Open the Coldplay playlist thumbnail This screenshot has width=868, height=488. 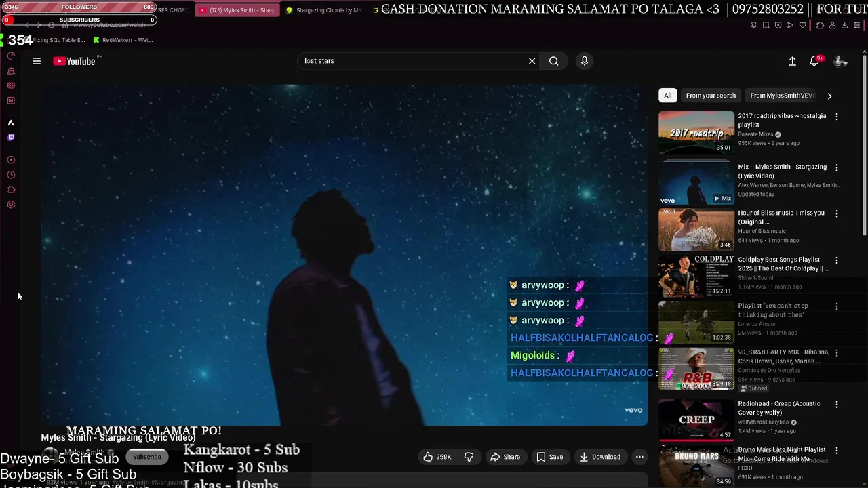tap(696, 276)
